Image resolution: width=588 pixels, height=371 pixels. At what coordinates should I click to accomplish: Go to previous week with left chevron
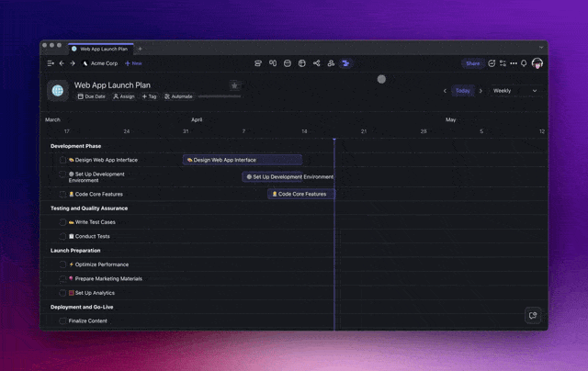tap(445, 91)
